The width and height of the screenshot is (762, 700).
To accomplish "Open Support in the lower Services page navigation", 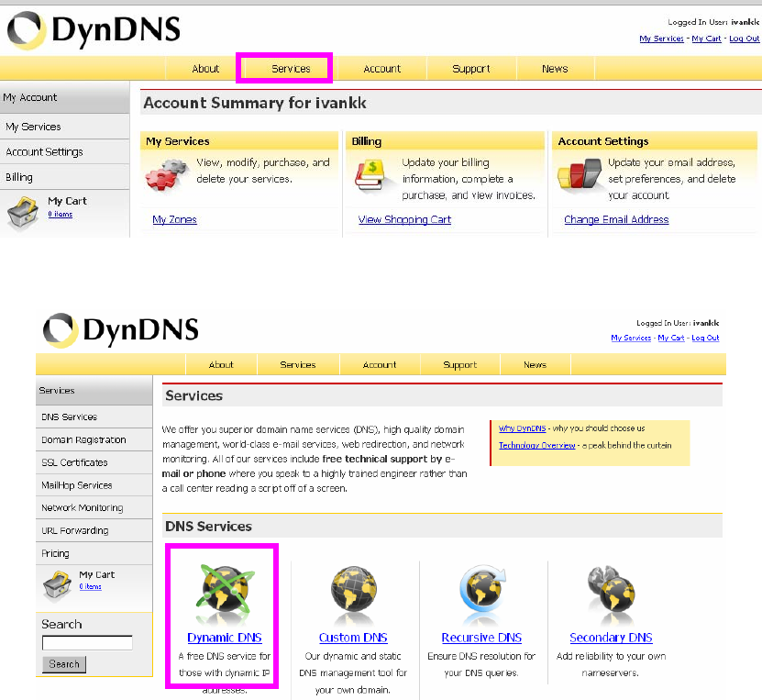I will (x=459, y=364).
